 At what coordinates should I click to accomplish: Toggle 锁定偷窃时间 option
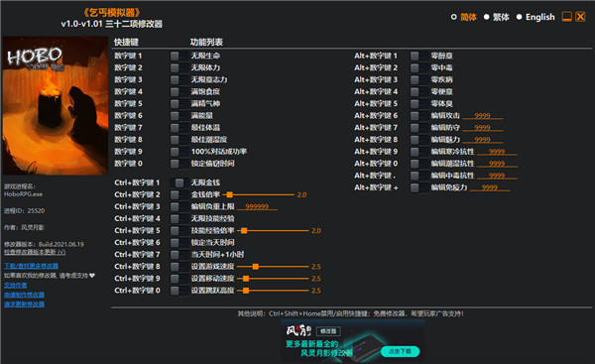[x=178, y=164]
